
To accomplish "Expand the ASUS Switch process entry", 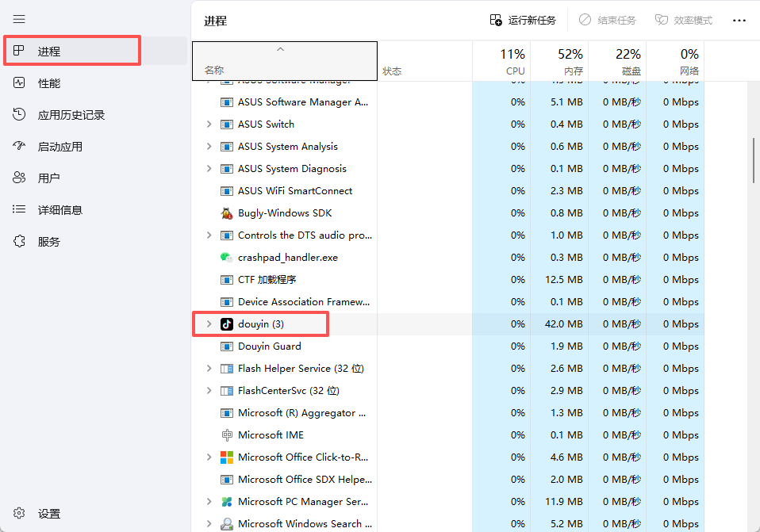I will 209,124.
